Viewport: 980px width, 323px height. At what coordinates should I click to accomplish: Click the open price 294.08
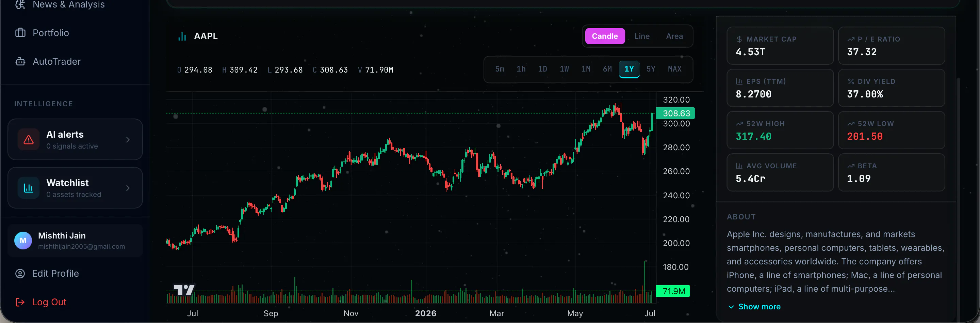pyautogui.click(x=198, y=70)
